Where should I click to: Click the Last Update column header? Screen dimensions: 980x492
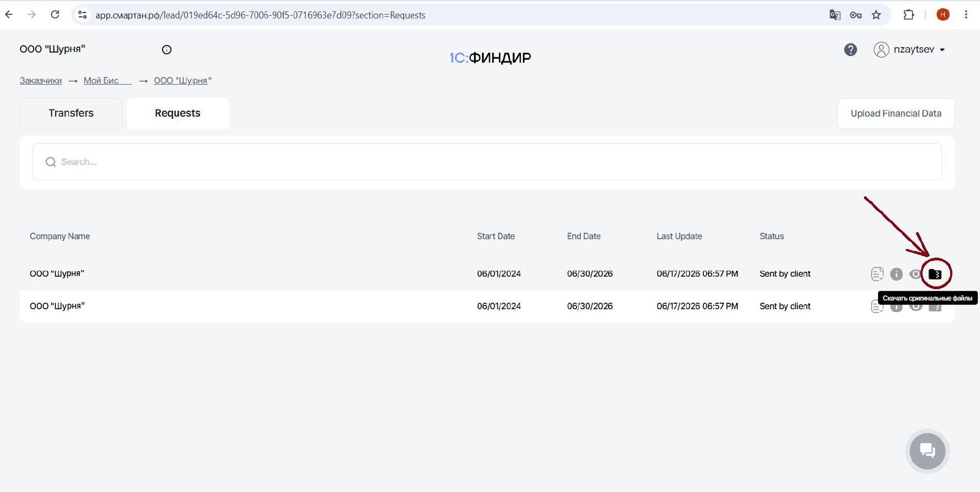679,236
